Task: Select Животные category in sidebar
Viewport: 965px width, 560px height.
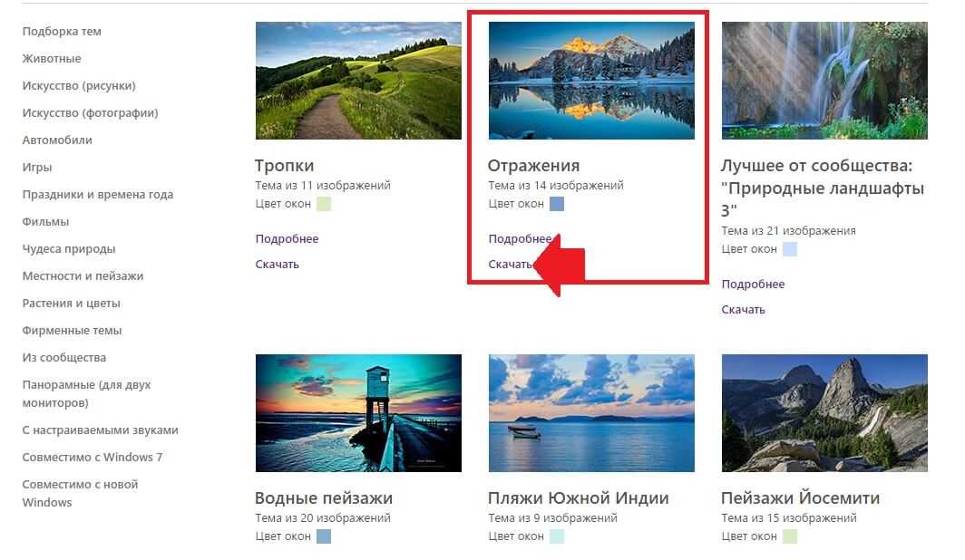Action: click(x=52, y=59)
